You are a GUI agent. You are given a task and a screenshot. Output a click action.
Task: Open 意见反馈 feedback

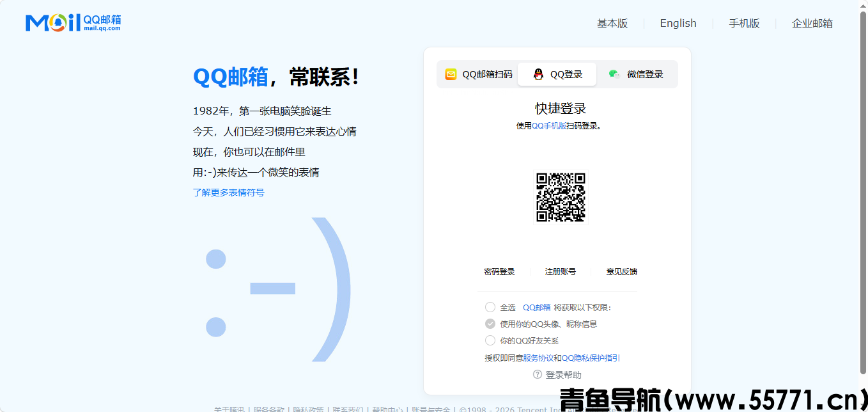(x=622, y=272)
